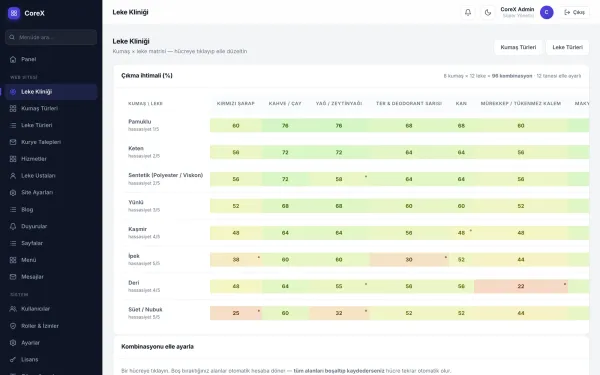Click the Pamuklu row label
Viewport: 600px width, 375px height.
[x=140, y=122]
